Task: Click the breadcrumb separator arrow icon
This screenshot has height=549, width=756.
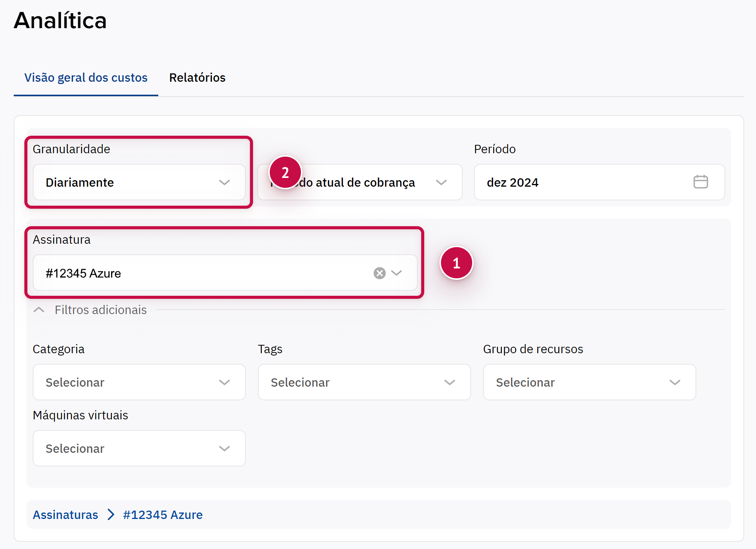Action: tap(111, 514)
